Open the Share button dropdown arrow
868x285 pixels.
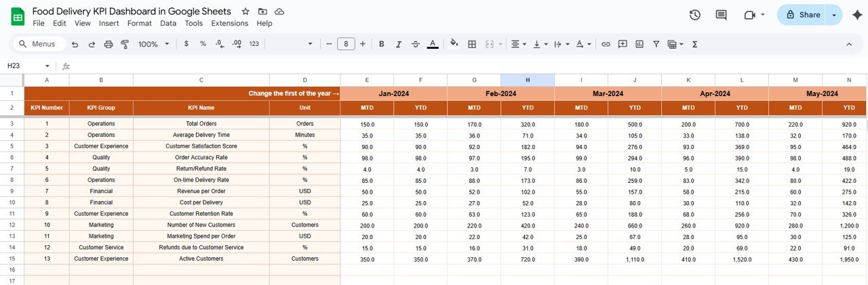pos(834,15)
